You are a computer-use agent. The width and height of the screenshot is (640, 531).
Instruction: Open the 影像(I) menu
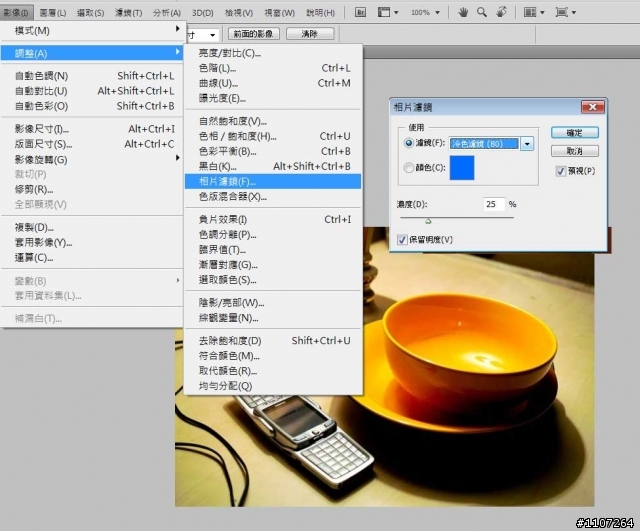pos(16,13)
